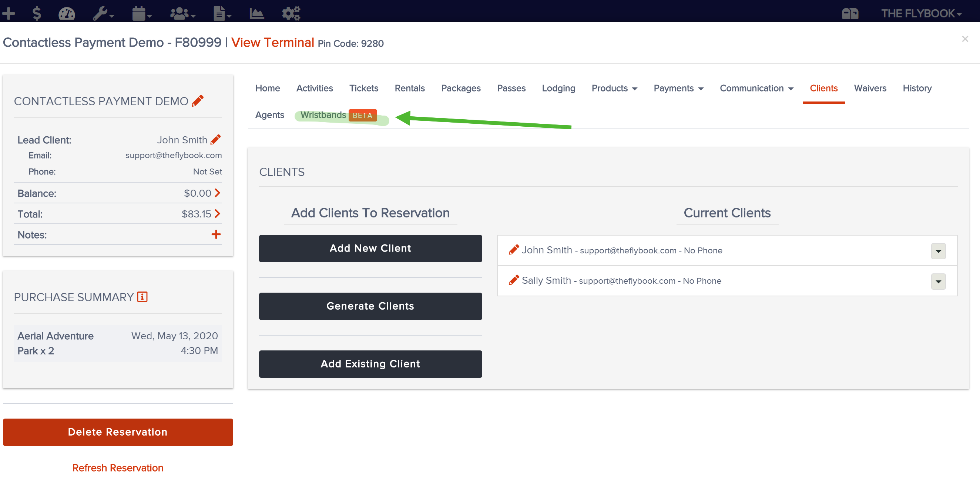
Task: Open the dashboard gauge icon
Action: pyautogui.click(x=67, y=13)
